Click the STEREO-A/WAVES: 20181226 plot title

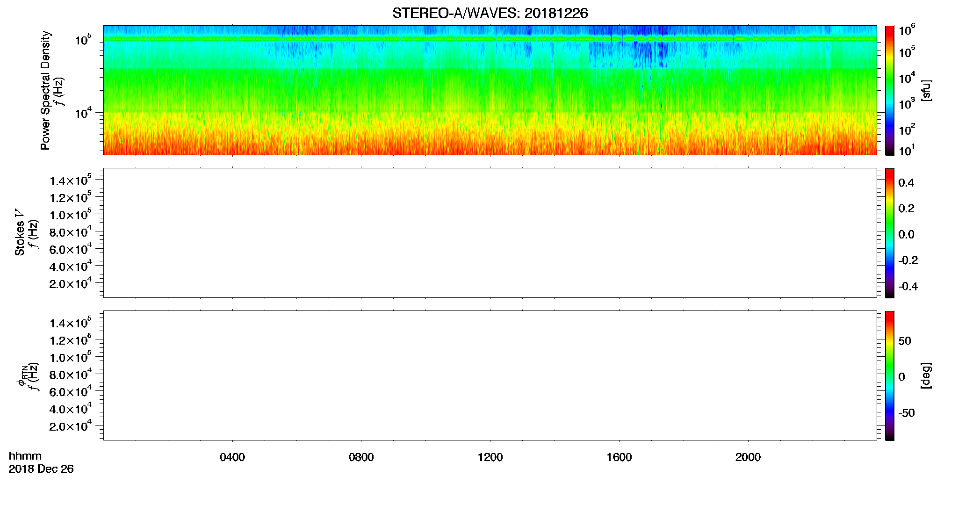490,14
